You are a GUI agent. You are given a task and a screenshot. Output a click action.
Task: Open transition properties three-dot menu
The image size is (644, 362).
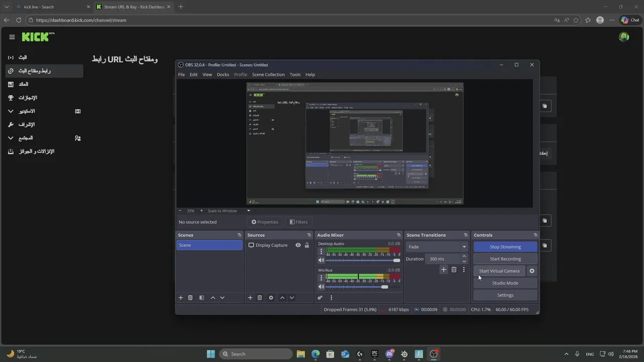pos(464,269)
